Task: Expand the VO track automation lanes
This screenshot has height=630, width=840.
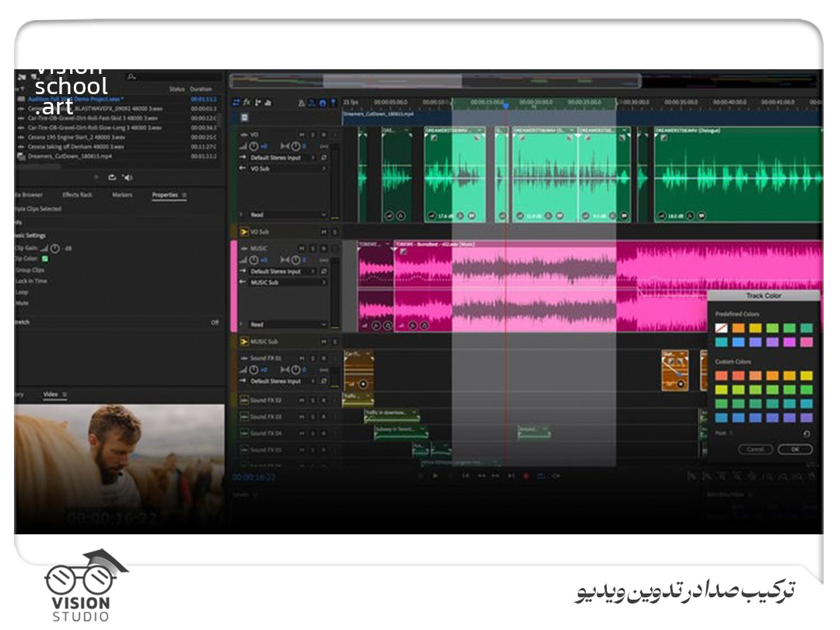Action: (242, 215)
